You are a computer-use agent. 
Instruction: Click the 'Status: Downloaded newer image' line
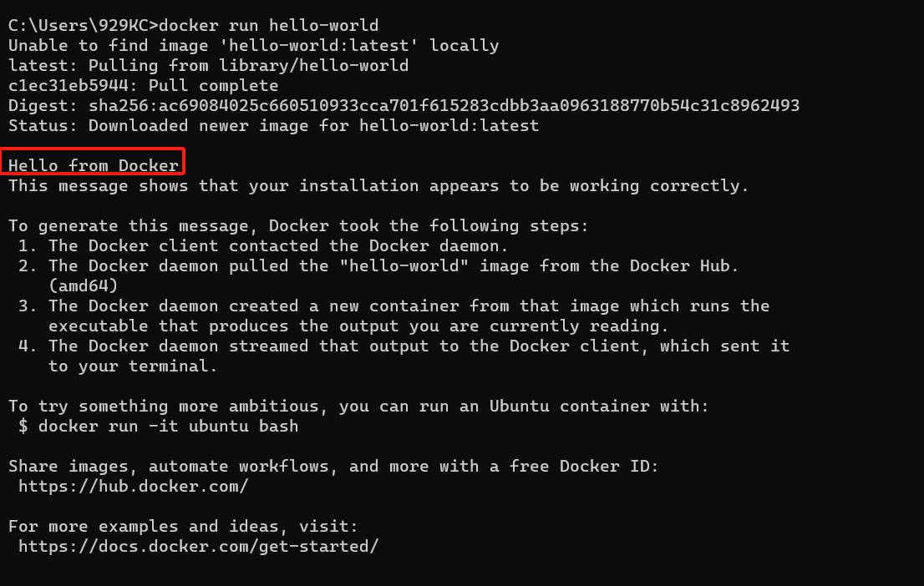(273, 125)
